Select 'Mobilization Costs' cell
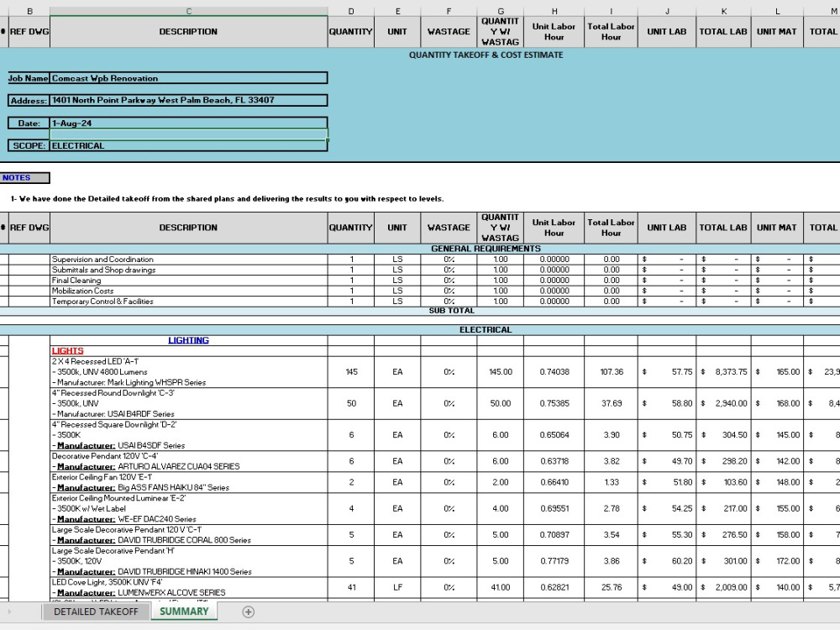840x630 pixels. click(188, 291)
